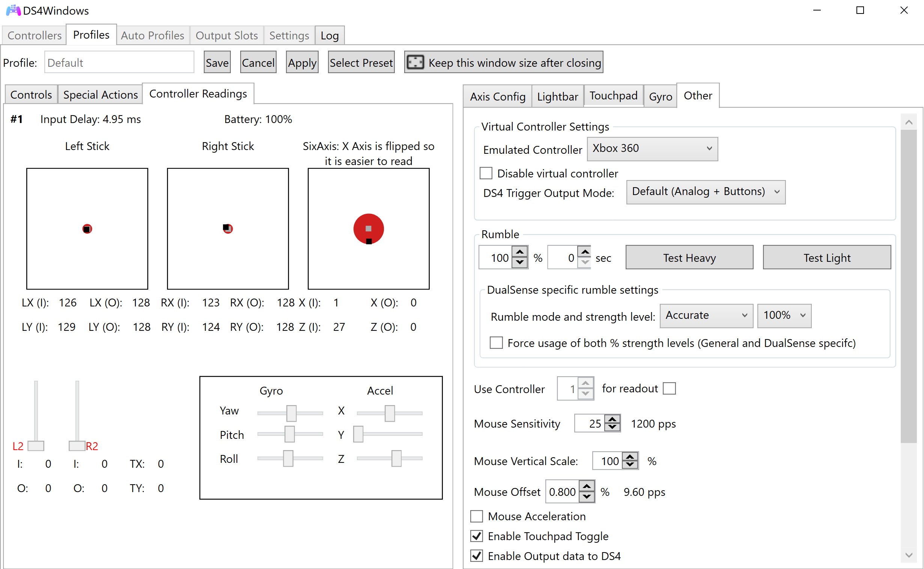Increase the rumble percent spinner
The height and width of the screenshot is (569, 924).
[x=520, y=252]
